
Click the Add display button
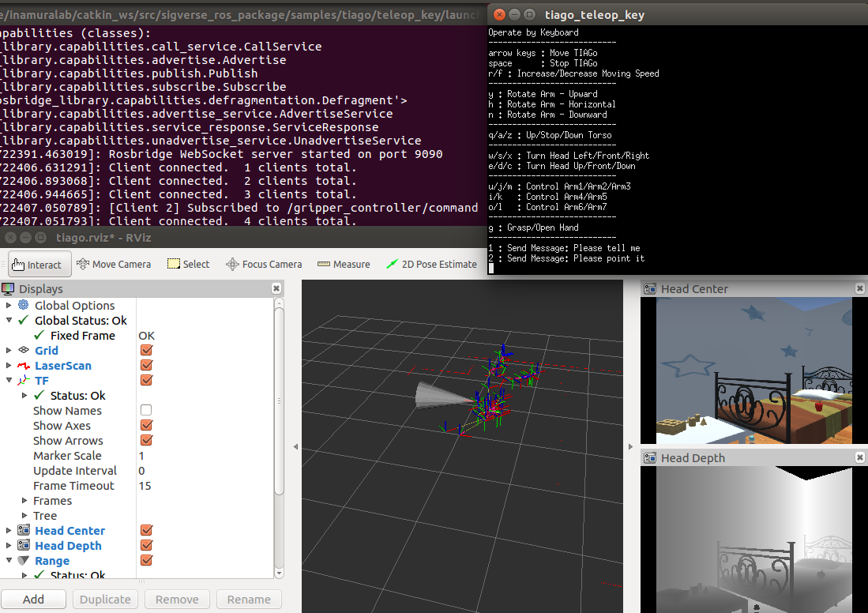pos(34,600)
